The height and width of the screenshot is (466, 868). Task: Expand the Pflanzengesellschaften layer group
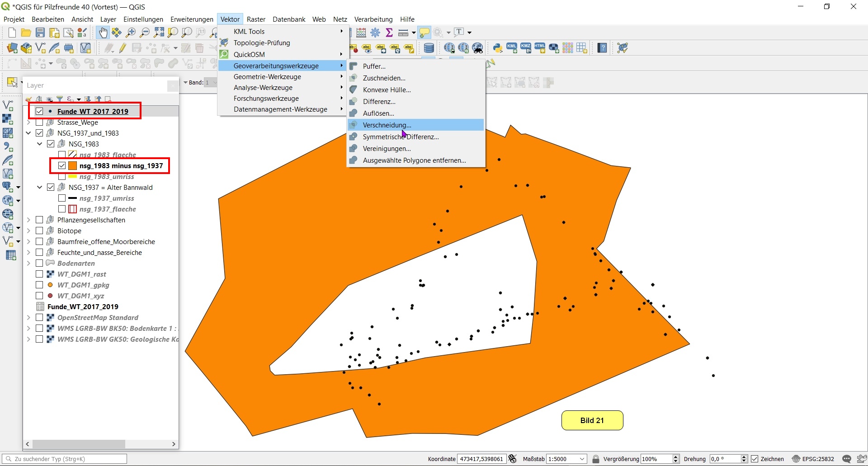pyautogui.click(x=28, y=220)
